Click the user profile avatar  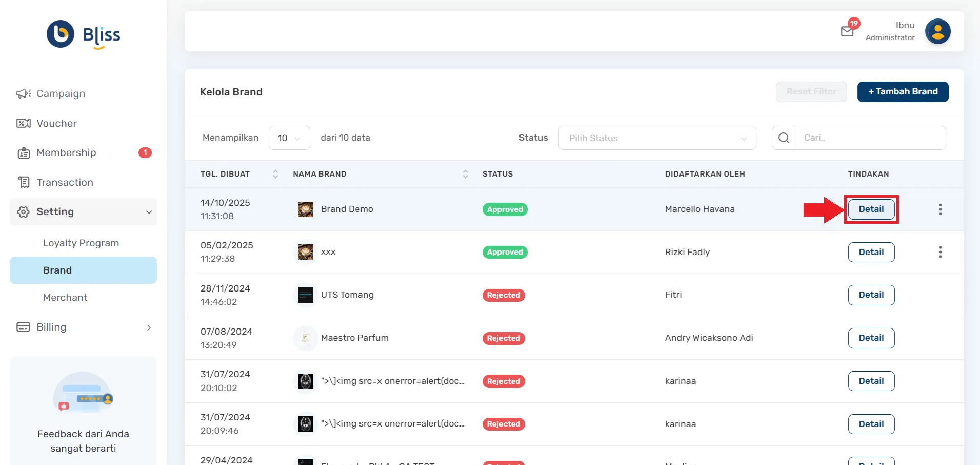(937, 32)
